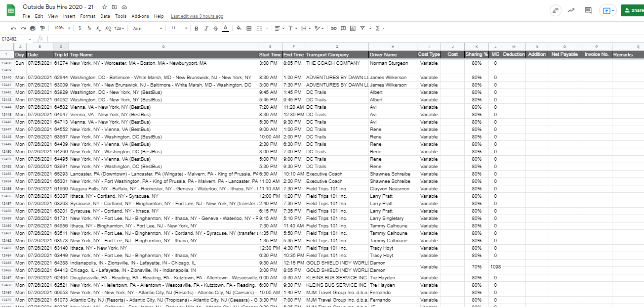This screenshot has width=644, height=307.
Task: Open the Edit menu
Action: pyautogui.click(x=39, y=16)
